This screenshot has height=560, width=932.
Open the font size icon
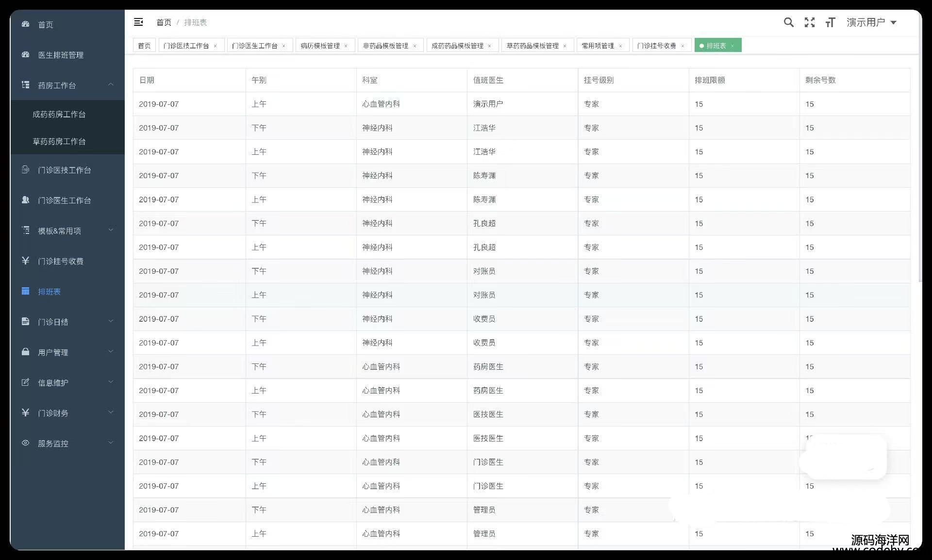[831, 22]
